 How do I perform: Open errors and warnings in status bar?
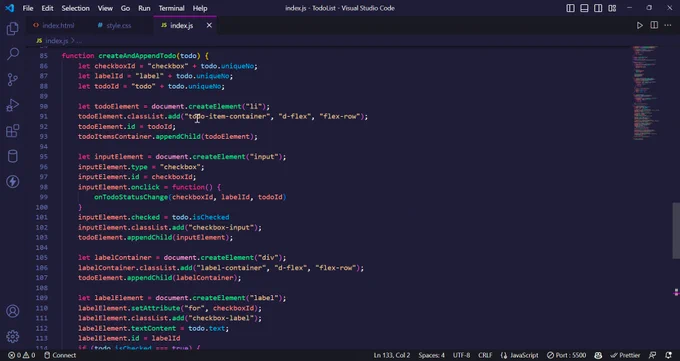[x=21, y=355]
